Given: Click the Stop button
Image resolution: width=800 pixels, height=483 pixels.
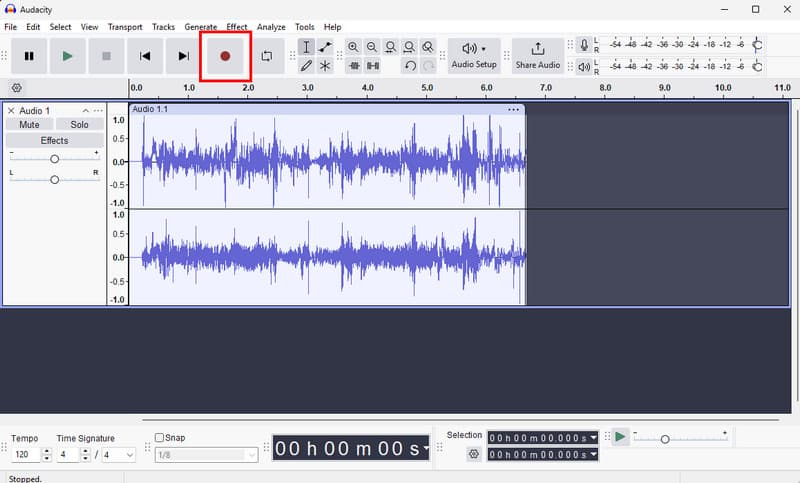Looking at the screenshot, I should (106, 56).
